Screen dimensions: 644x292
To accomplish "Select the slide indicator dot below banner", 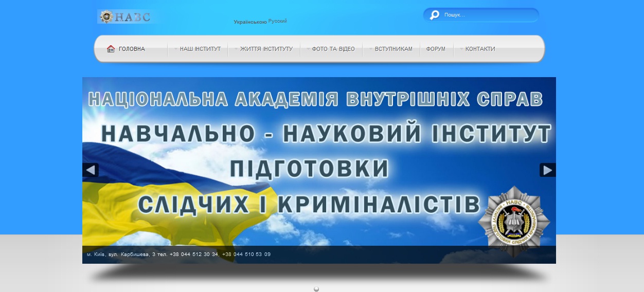I will point(316,289).
